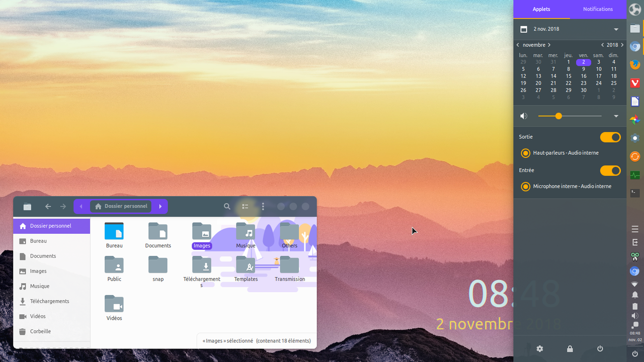The width and height of the screenshot is (644, 362).
Task: Adjust the Raven volume slider
Action: (570, 116)
